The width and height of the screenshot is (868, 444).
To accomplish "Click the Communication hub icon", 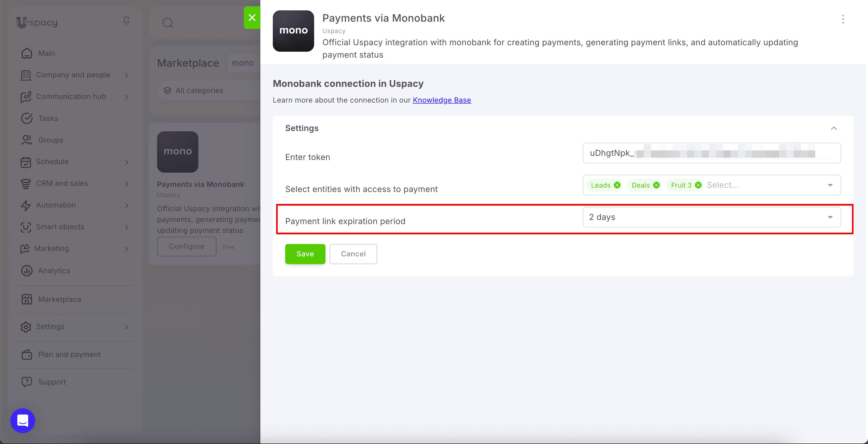I will coord(26,97).
